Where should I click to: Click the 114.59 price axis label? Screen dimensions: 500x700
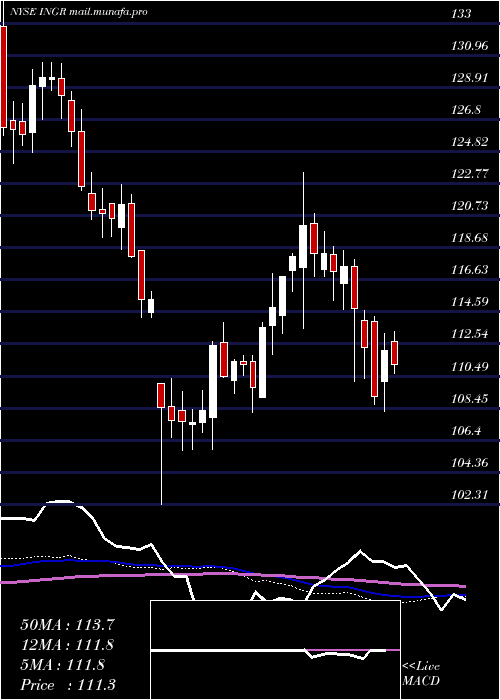click(x=470, y=302)
